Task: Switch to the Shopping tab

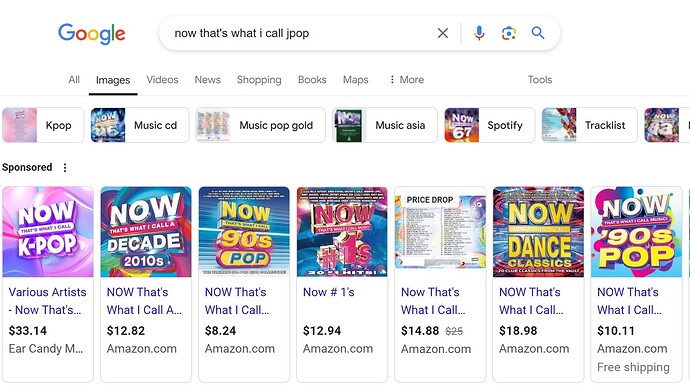Action: coord(259,80)
